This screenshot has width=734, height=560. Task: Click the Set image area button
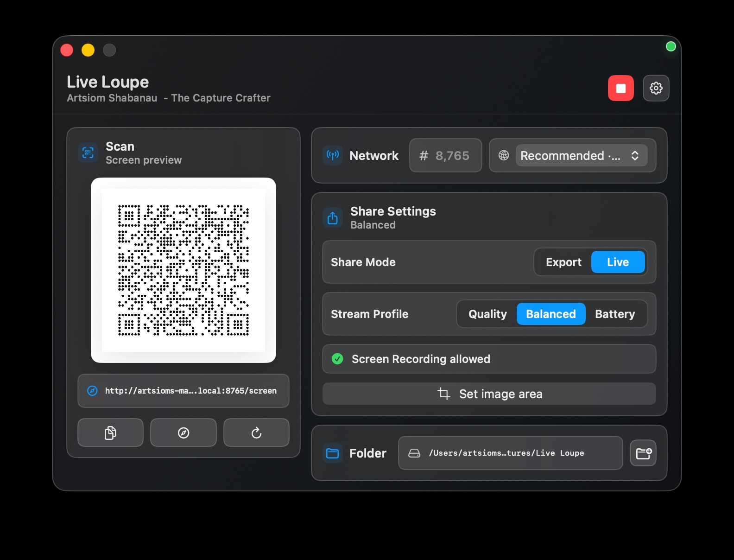click(489, 394)
